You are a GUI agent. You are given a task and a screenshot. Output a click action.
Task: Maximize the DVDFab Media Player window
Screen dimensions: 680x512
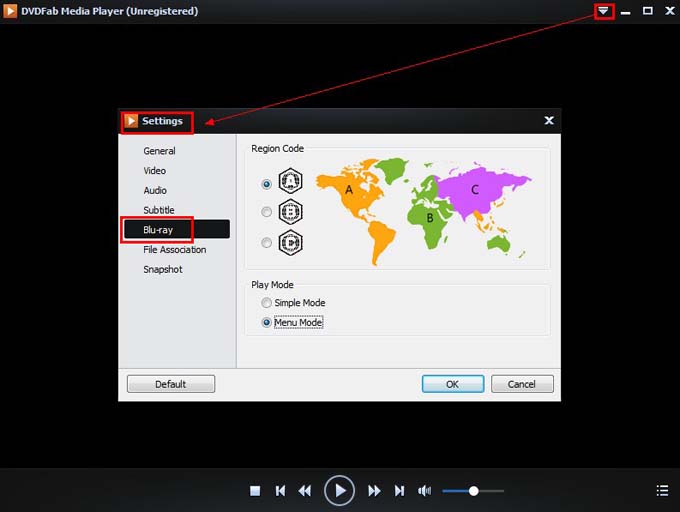pyautogui.click(x=647, y=11)
